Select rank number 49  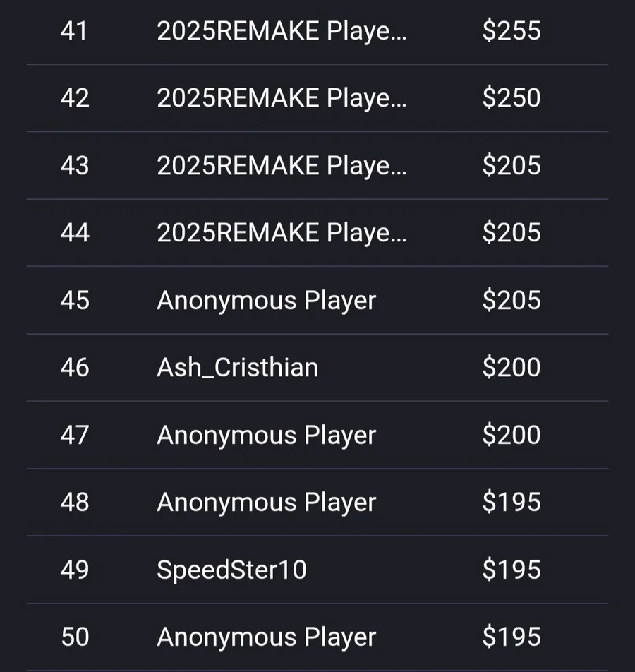75,570
